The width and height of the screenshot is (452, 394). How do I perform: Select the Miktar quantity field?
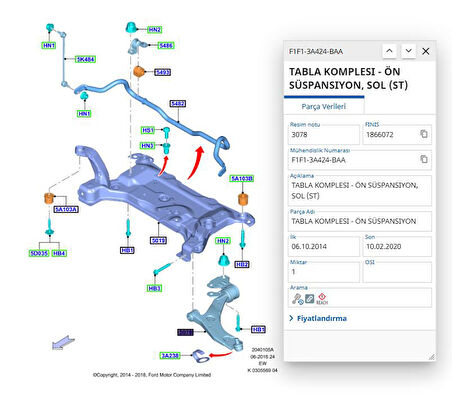point(324,272)
